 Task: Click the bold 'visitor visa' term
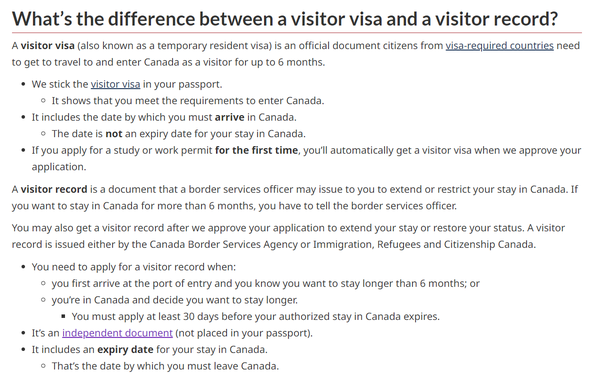tap(47, 46)
